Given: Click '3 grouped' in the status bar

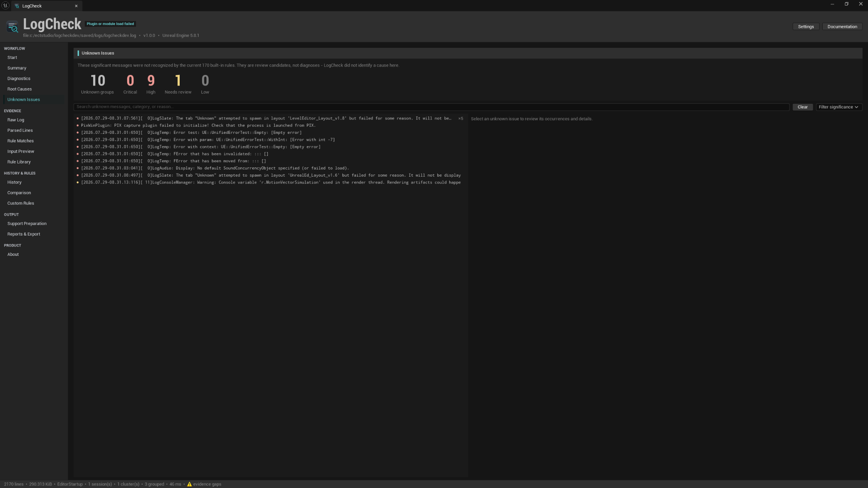Looking at the screenshot, I should [154, 484].
